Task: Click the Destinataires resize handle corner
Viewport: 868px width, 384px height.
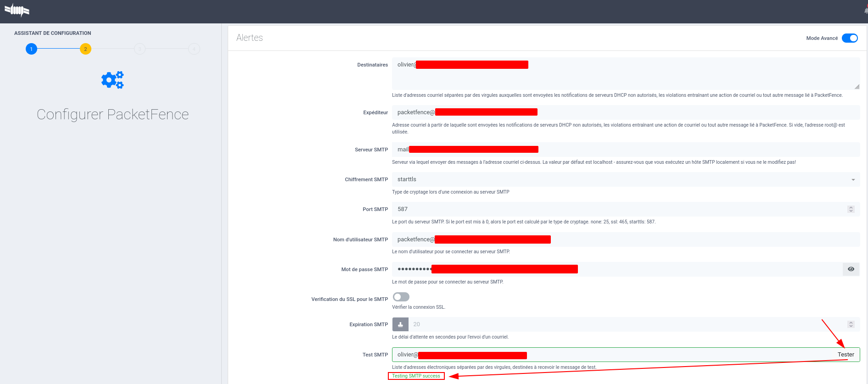Action: pyautogui.click(x=857, y=87)
